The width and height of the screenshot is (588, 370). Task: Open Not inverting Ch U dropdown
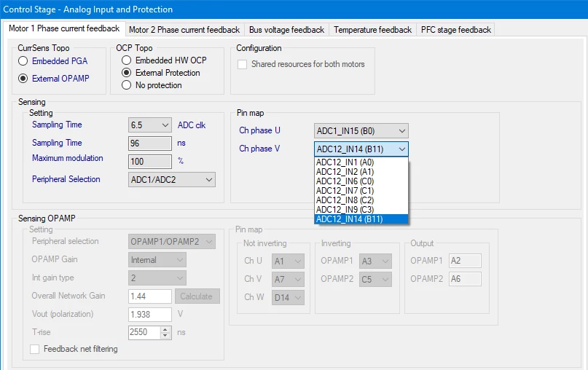[288, 261]
